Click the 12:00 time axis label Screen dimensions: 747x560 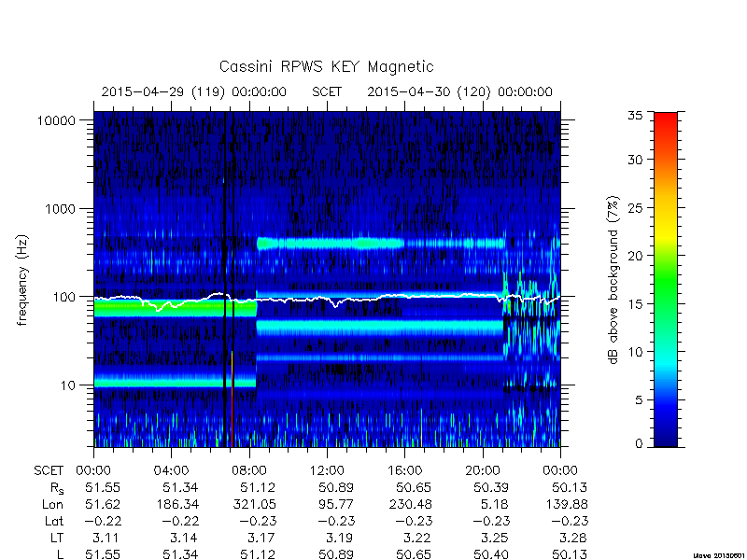point(327,471)
